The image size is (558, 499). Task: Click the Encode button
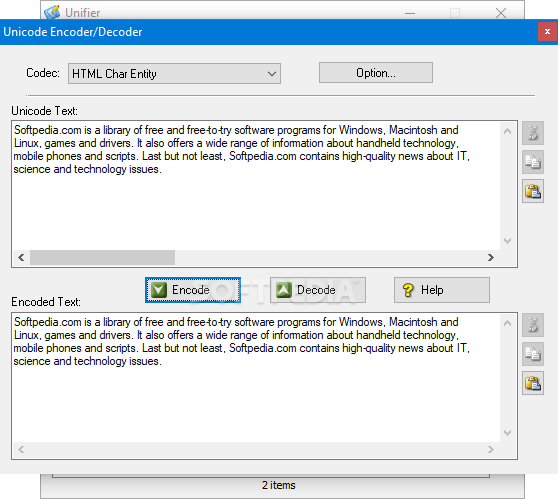[x=193, y=290]
